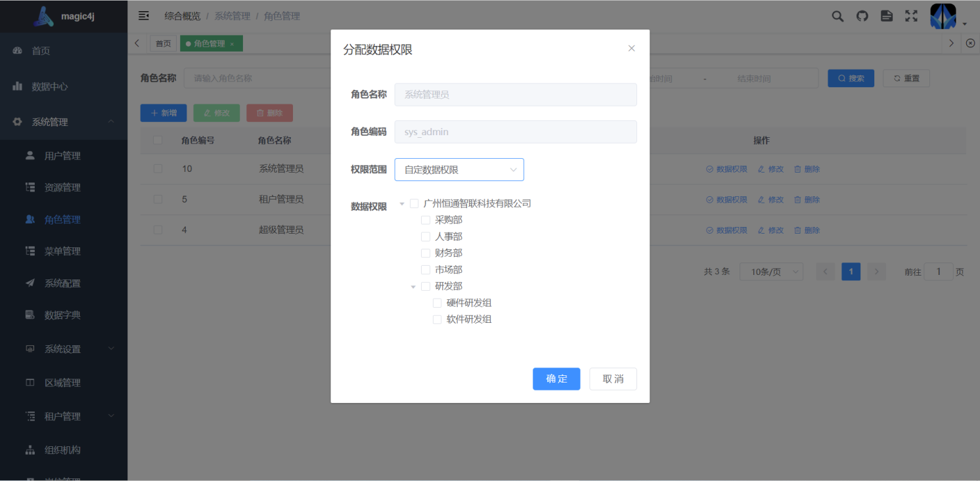Open the 权限范围 dropdown

pos(458,169)
